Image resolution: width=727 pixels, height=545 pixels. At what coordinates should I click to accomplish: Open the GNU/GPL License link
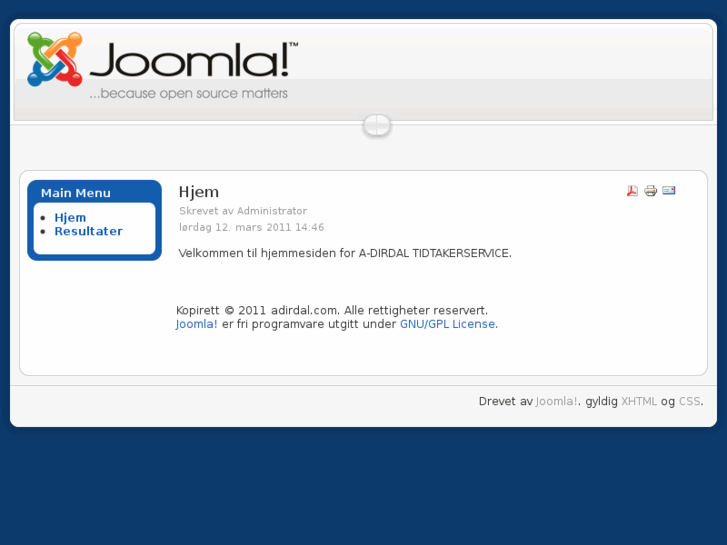pyautogui.click(x=449, y=324)
